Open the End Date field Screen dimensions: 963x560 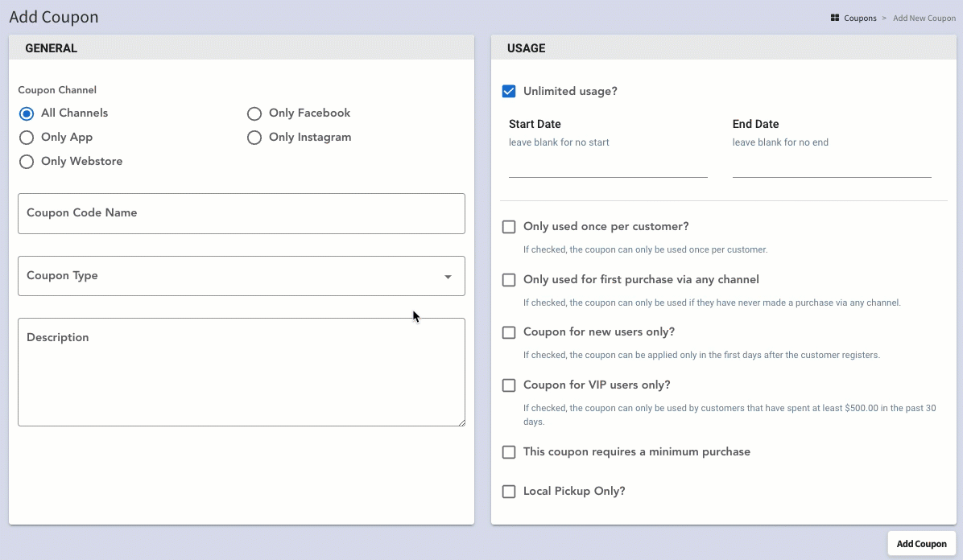pos(831,167)
